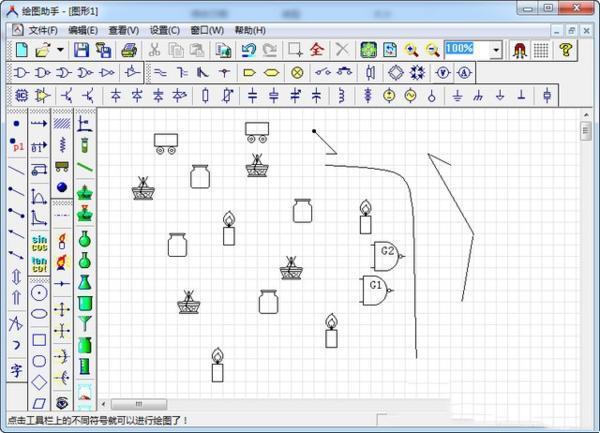Viewport: 600px width, 433px height.
Task: Click the Save file icon
Action: [81, 49]
